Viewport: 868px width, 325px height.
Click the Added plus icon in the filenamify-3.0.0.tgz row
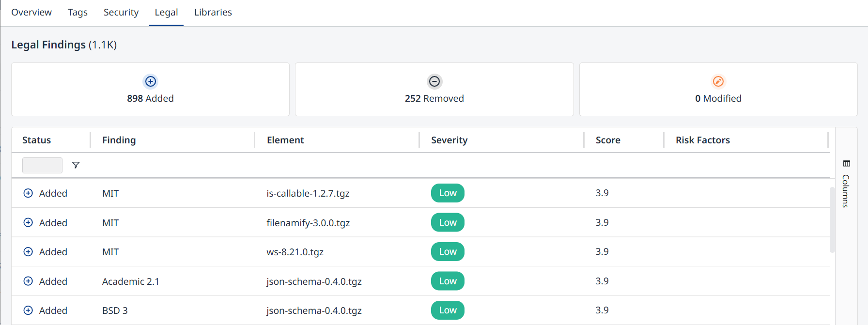[28, 223]
